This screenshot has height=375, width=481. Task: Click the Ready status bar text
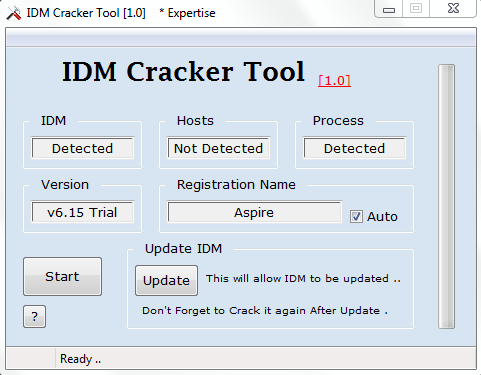[80, 359]
